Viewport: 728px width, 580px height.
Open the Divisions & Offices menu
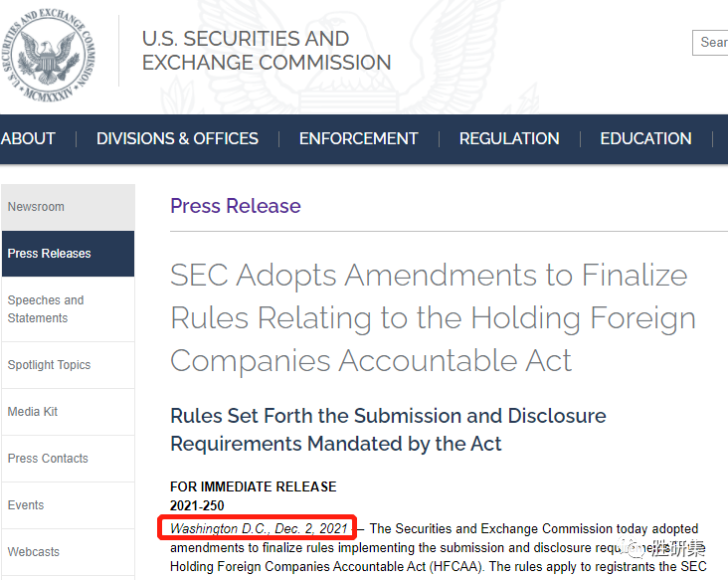[x=177, y=139]
